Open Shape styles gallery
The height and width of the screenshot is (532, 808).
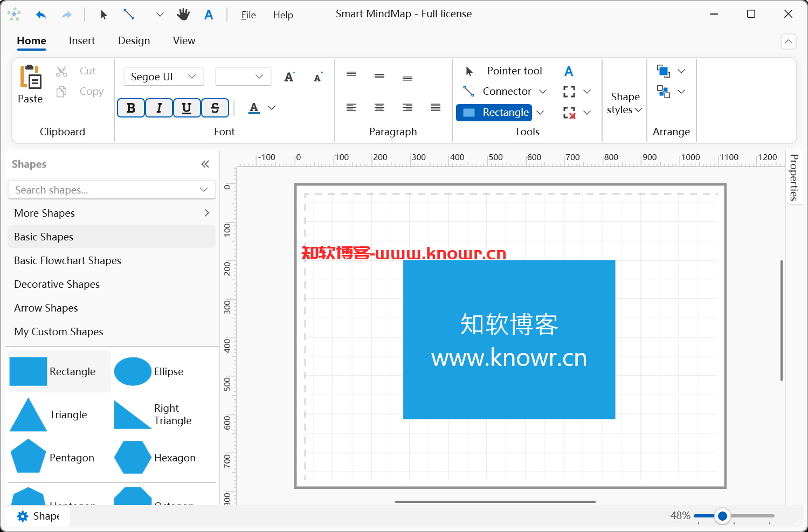[624, 103]
